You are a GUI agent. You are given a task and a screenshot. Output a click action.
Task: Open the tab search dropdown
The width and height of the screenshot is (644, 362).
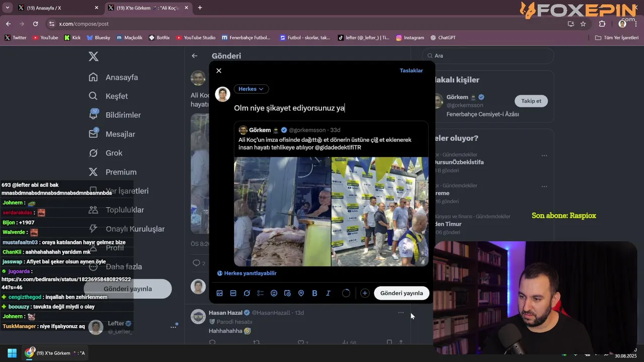7,8
